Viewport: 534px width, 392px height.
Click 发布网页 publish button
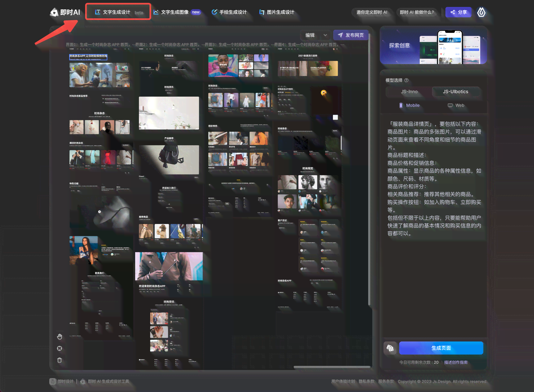351,35
